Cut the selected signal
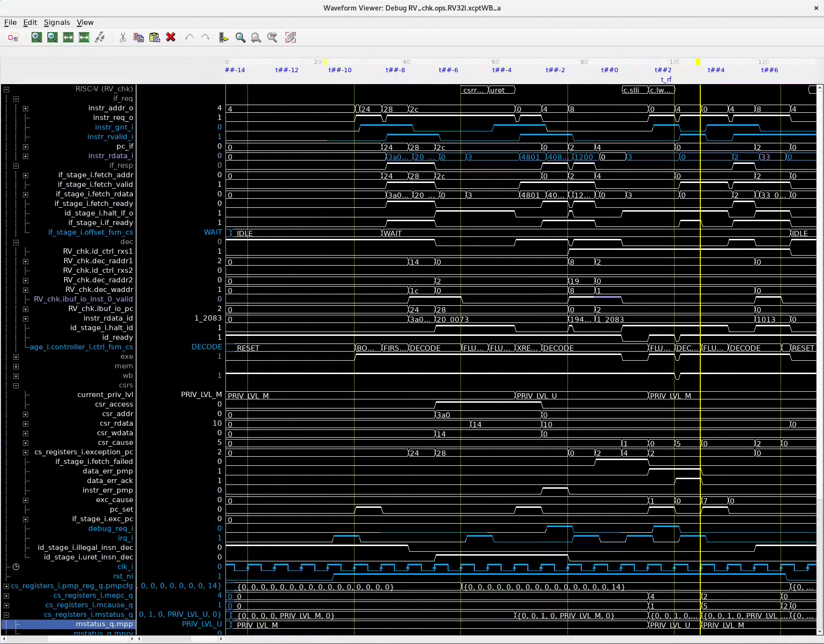The image size is (824, 644). [x=123, y=38]
